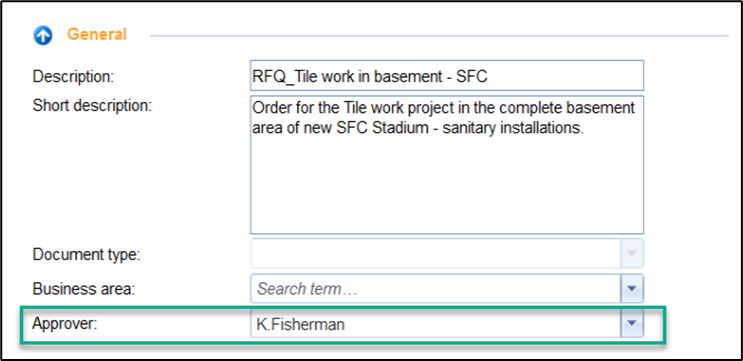Image resolution: width=743 pixels, height=361 pixels.
Task: Select the Document type label
Action: [x=87, y=255]
